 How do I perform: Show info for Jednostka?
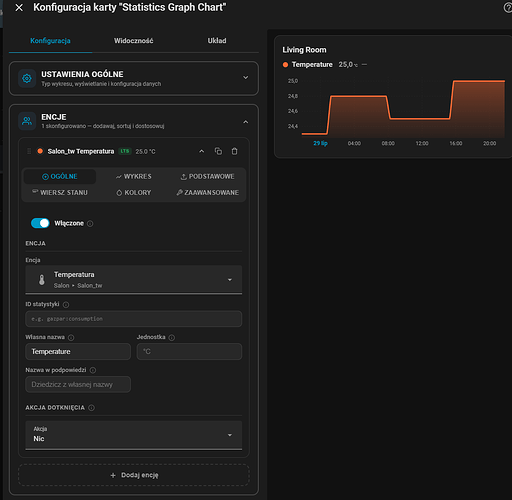[x=171, y=338]
